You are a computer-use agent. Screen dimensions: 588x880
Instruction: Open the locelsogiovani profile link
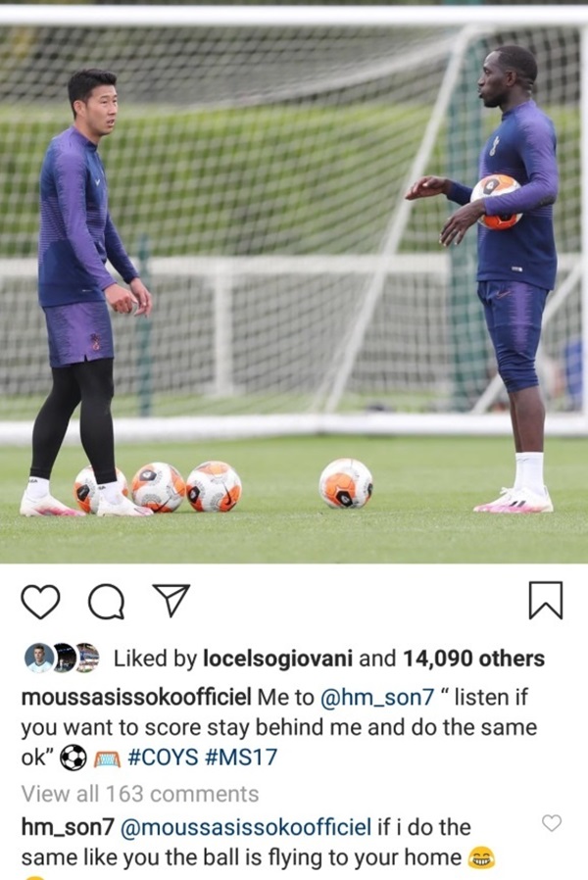tap(277, 659)
